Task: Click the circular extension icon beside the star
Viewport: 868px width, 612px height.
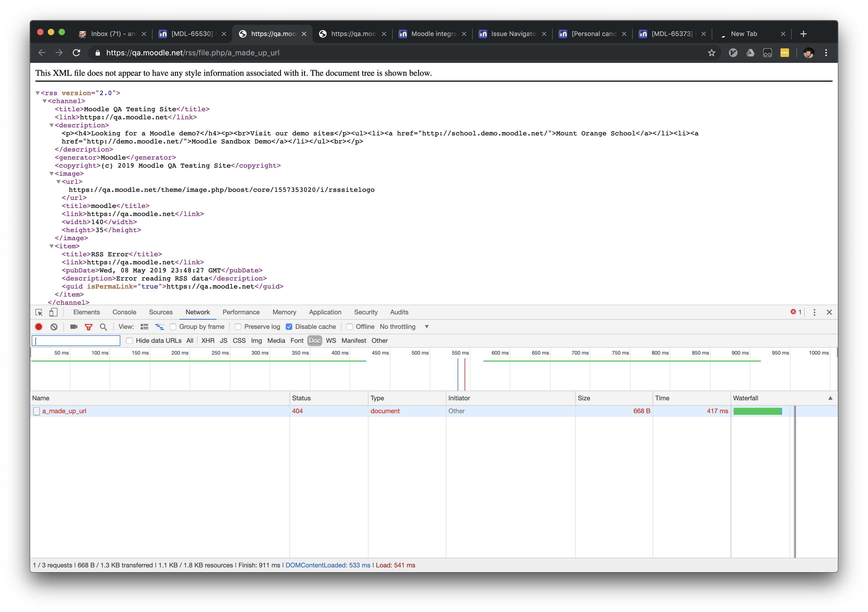Action: (733, 53)
